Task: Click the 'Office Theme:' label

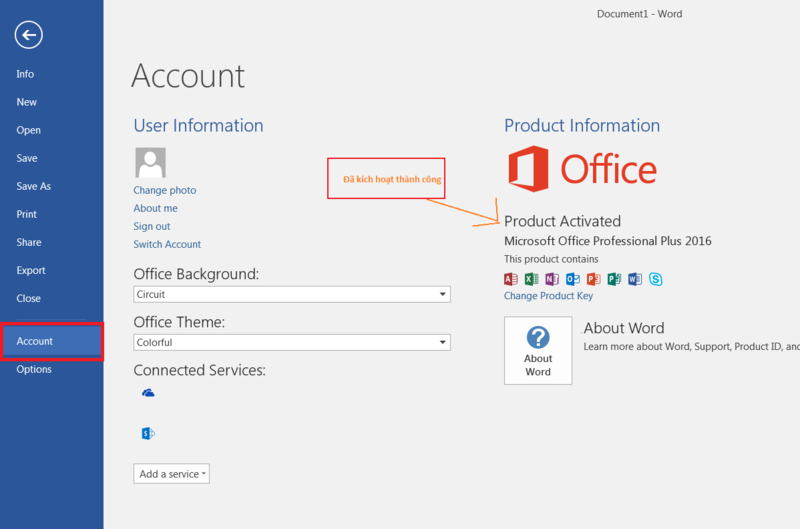Action: click(179, 322)
